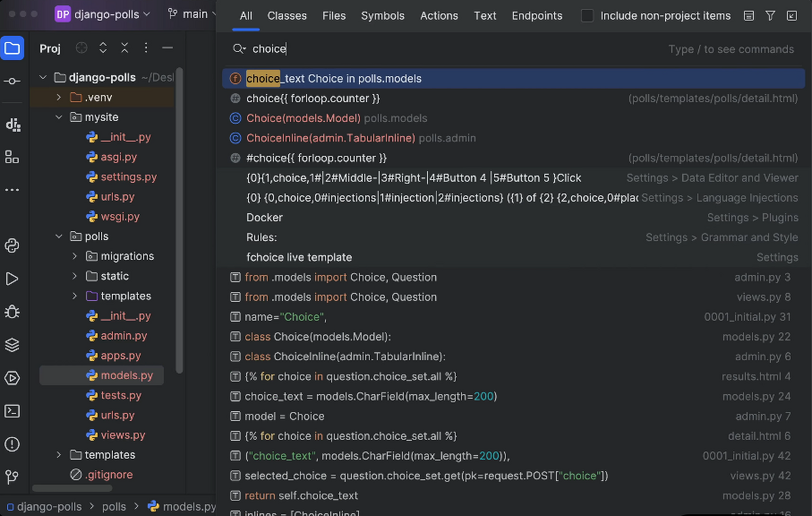The height and width of the screenshot is (516, 812).
Task: Expand the migrations folder
Action: 75,256
